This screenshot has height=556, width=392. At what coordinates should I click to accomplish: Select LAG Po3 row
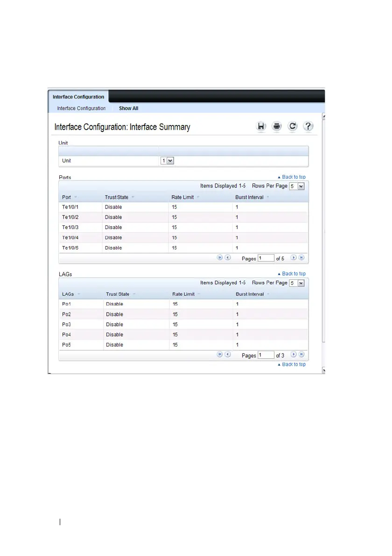pos(183,325)
